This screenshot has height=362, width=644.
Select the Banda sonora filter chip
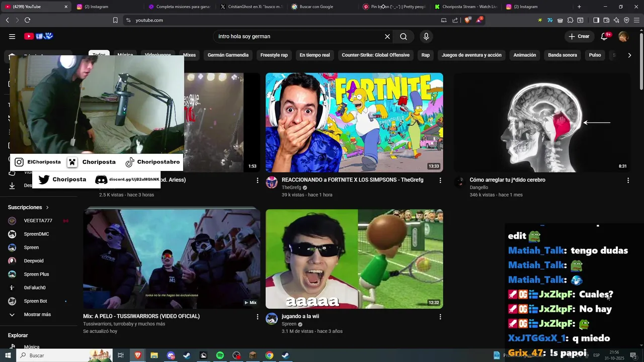(x=562, y=55)
